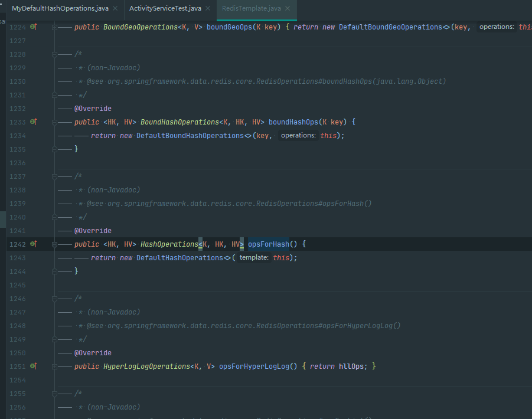
Task: Click DefaultBoundHashOperations constructor call
Action: pyautogui.click(x=190, y=136)
